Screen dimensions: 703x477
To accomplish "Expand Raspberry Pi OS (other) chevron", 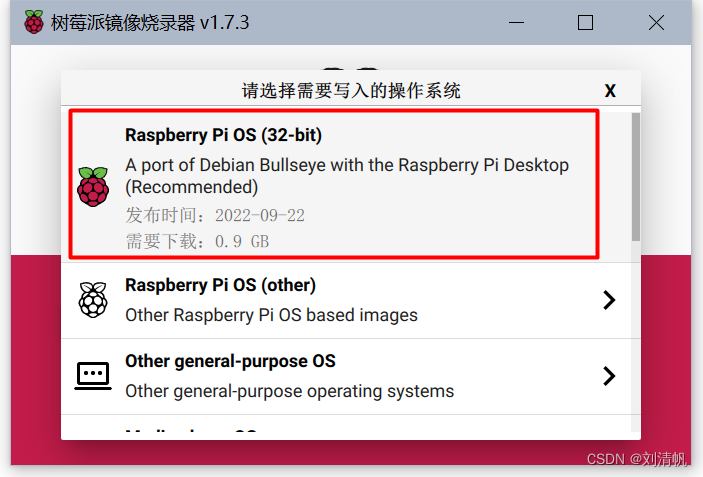I will (609, 300).
